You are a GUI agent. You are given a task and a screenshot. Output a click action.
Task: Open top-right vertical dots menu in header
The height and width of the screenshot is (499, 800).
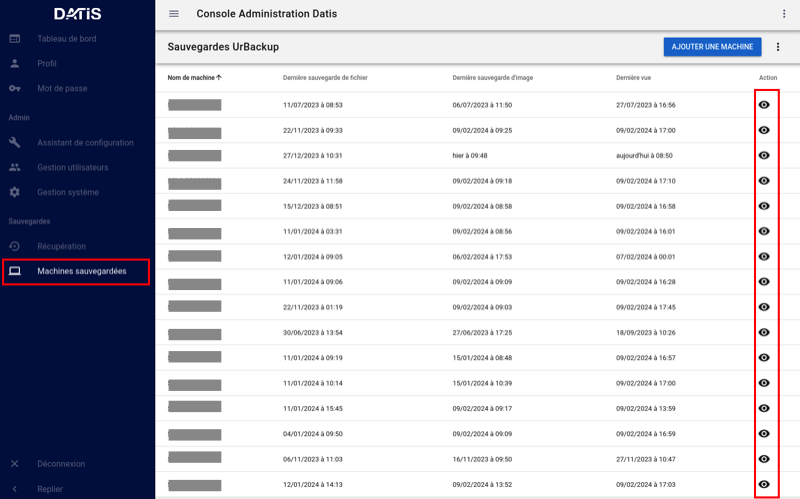pos(784,14)
